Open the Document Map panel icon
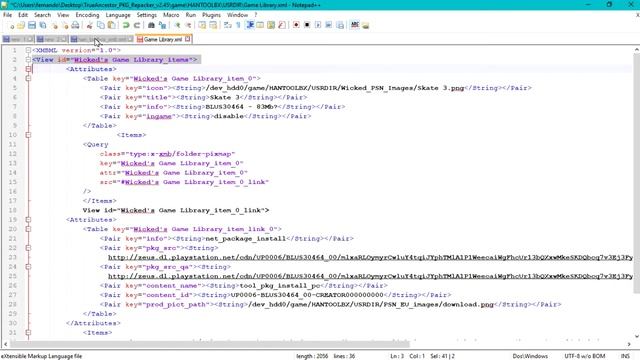 point(271,25)
